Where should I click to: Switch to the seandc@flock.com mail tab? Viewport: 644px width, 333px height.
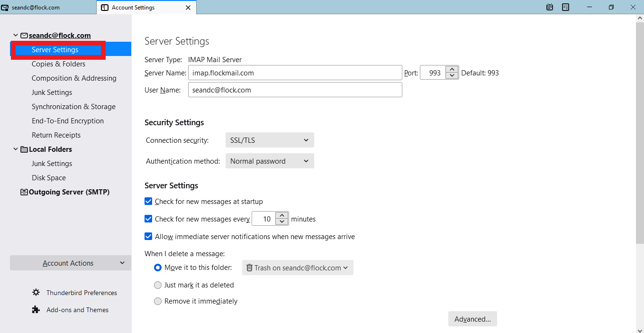tap(48, 8)
